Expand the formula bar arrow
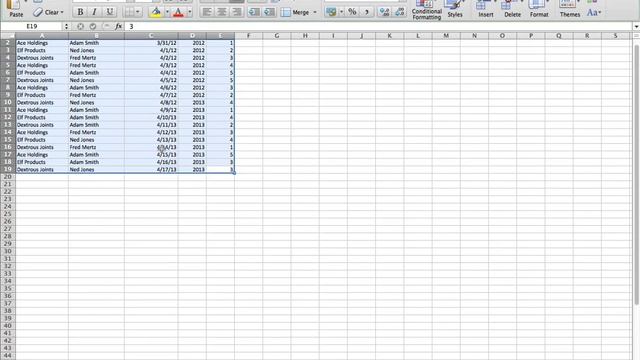 [636, 27]
